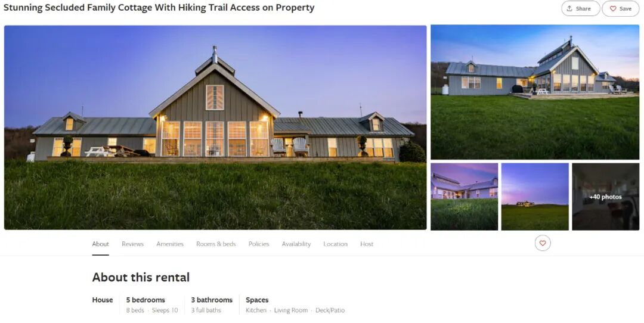View the Availability tab
Image resolution: width=644 pixels, height=323 pixels.
click(296, 244)
